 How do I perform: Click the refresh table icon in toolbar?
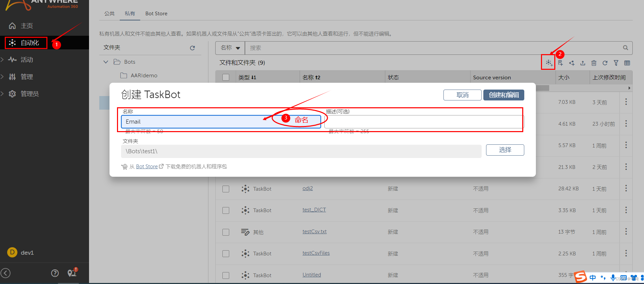click(605, 63)
